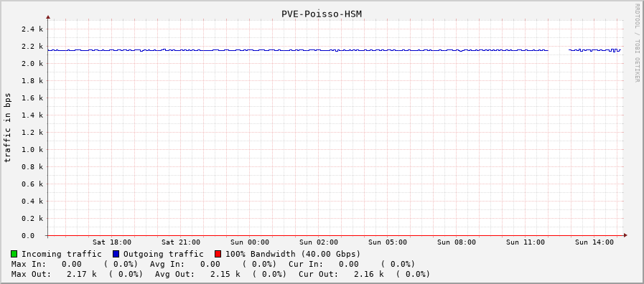Viewport: 644px width, 284px height.
Task: Click the Cur Out value 2.16 k
Action: pos(369,274)
